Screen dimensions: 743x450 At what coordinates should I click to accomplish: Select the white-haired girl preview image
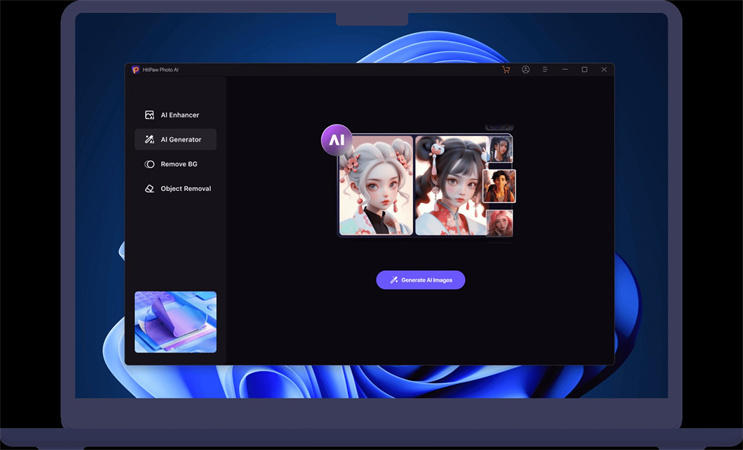(x=376, y=186)
